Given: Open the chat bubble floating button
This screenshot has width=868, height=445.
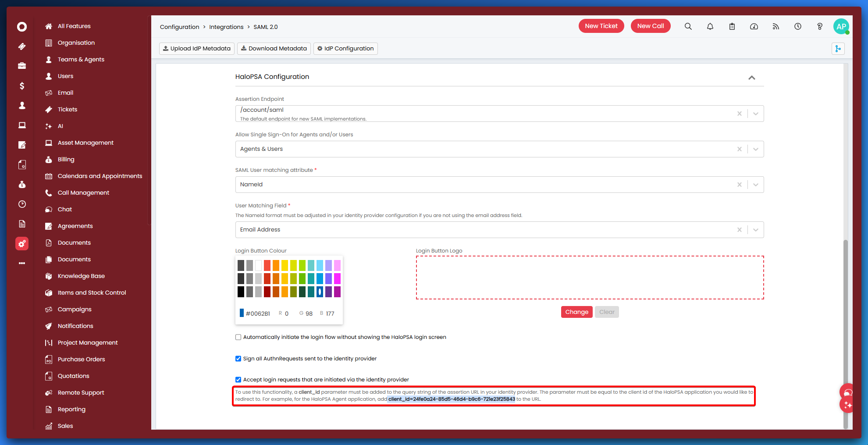Looking at the screenshot, I should 847,392.
